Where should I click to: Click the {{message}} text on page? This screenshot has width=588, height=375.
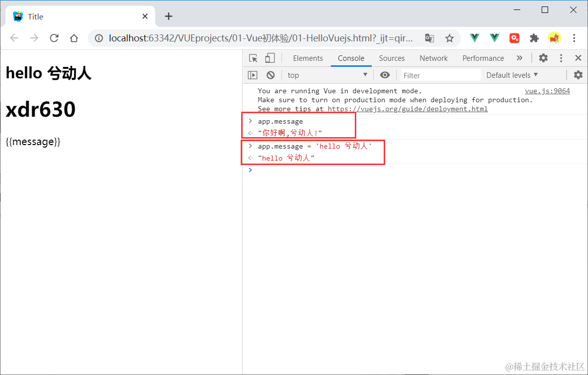(x=33, y=142)
